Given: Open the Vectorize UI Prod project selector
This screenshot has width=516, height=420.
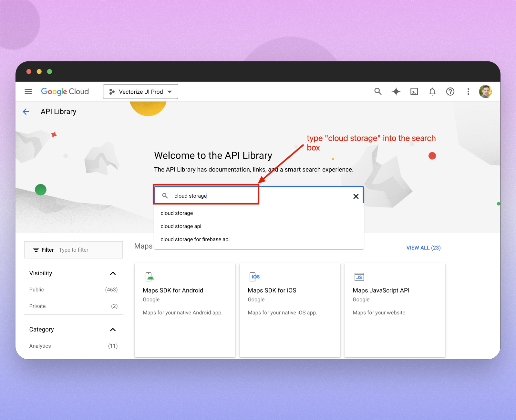Looking at the screenshot, I should [140, 92].
